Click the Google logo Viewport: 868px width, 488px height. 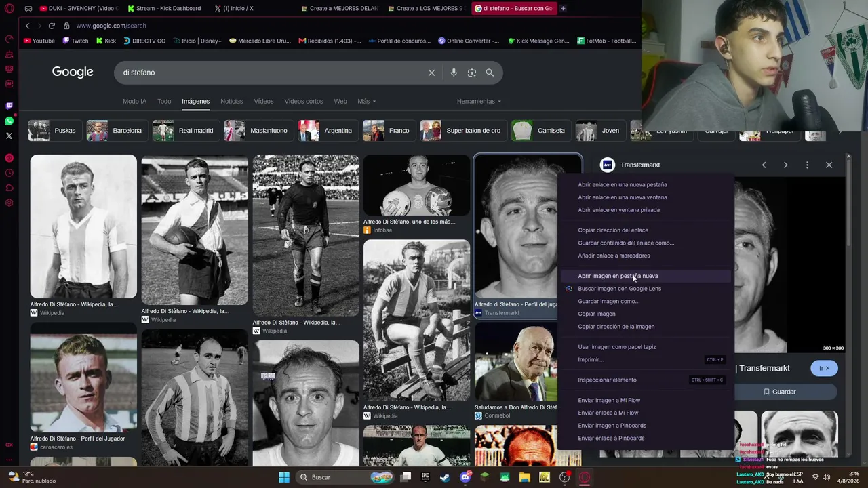pos(73,73)
